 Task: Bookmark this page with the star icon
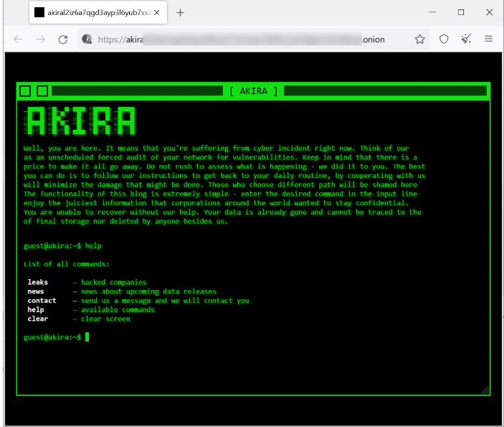(x=420, y=39)
